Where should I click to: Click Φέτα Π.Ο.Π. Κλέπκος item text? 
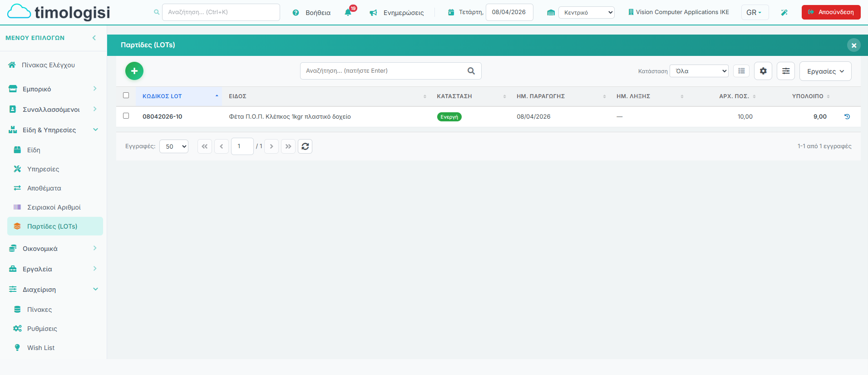pos(290,117)
